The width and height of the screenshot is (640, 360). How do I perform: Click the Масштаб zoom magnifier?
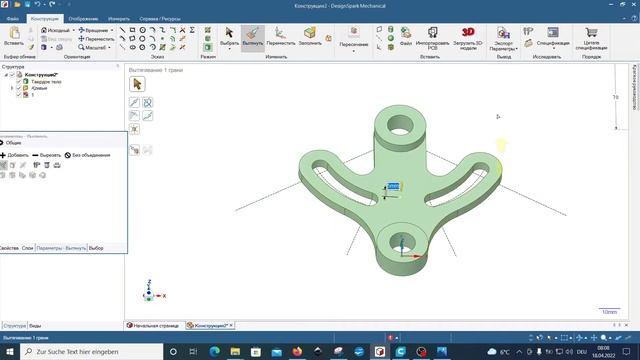pos(81,47)
